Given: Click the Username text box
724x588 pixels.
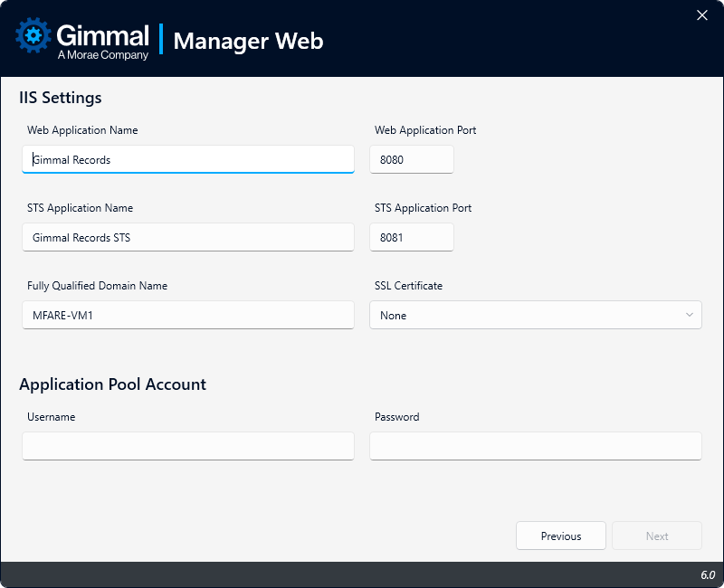Looking at the screenshot, I should tap(188, 445).
